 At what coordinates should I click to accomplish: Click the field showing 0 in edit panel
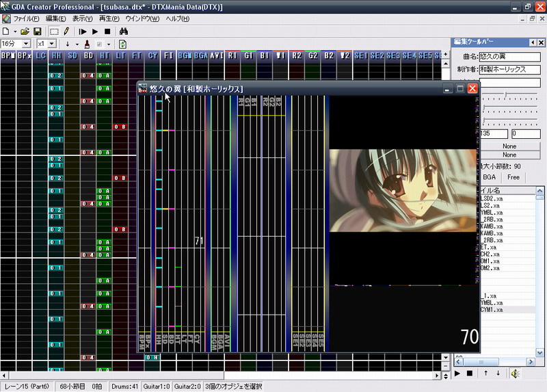(x=526, y=133)
